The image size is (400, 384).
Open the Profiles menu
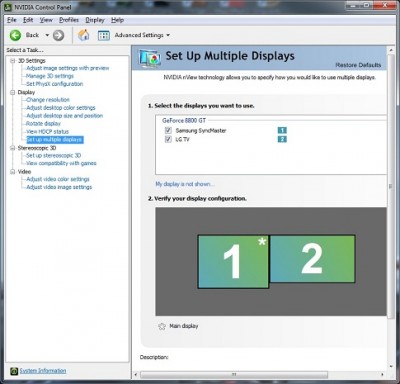[69, 20]
